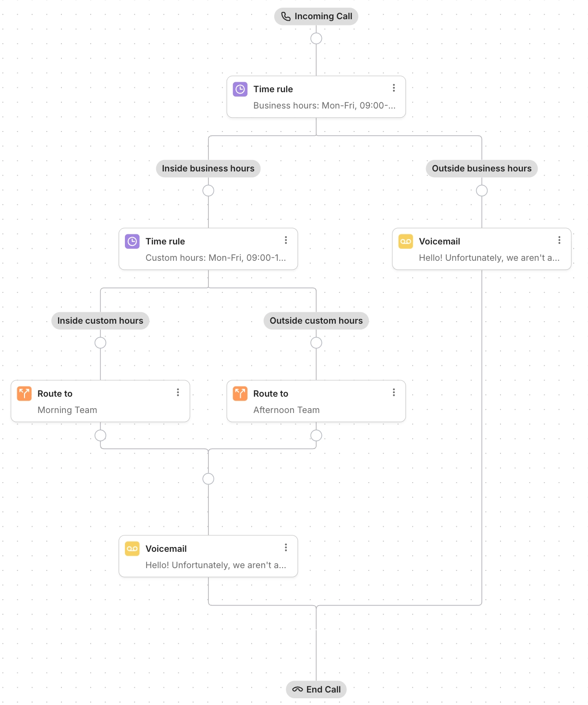Open the three-dot menu on the bottom Voicemail node
Screen dimensions: 588x705
[x=286, y=547]
